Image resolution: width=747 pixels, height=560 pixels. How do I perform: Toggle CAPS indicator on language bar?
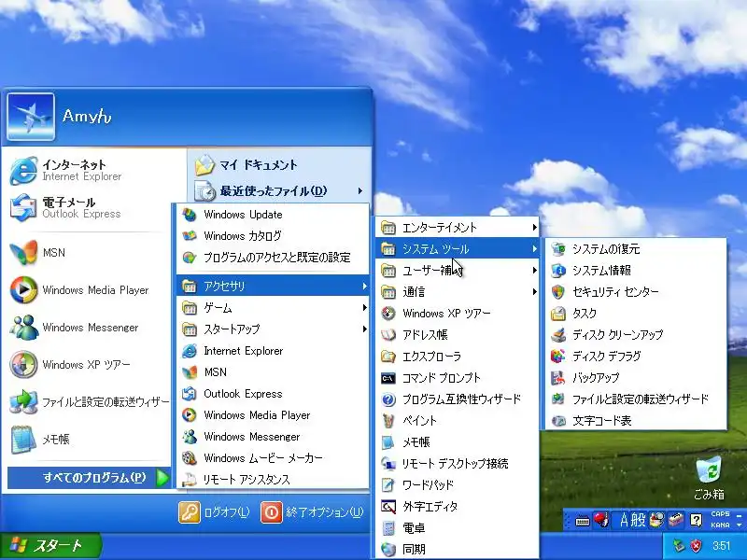point(720,514)
